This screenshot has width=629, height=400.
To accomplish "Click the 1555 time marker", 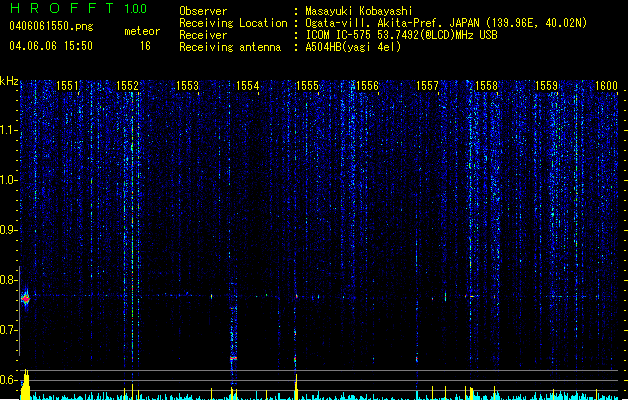I will pyautogui.click(x=307, y=86).
